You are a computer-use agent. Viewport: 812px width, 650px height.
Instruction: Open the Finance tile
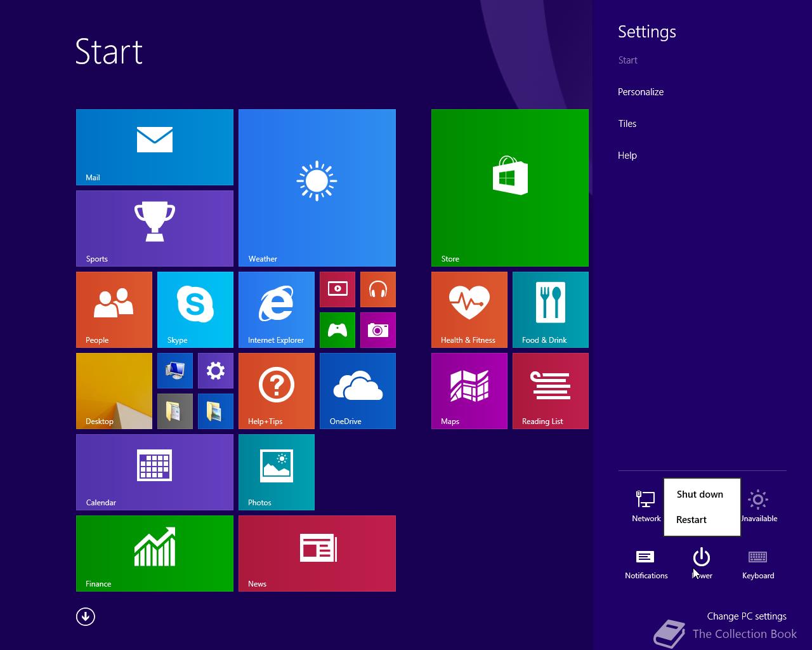155,554
